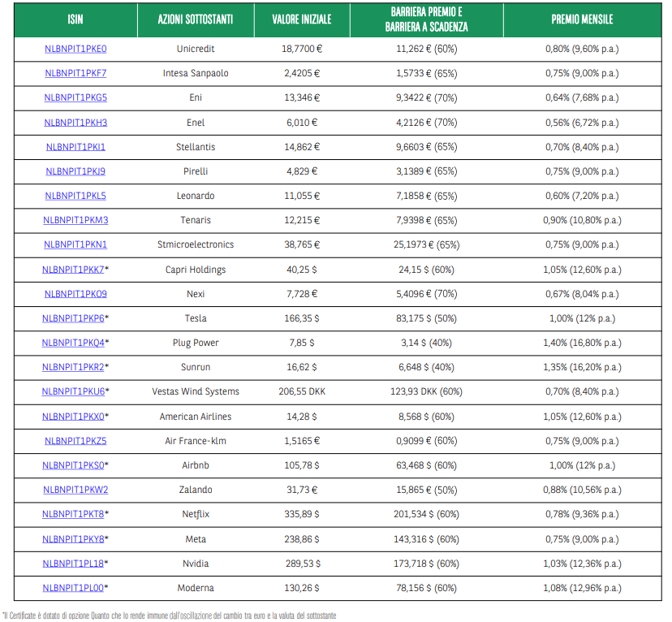Click the PREMIO MENSILE column header
The width and height of the screenshot is (672, 622).
tap(582, 19)
